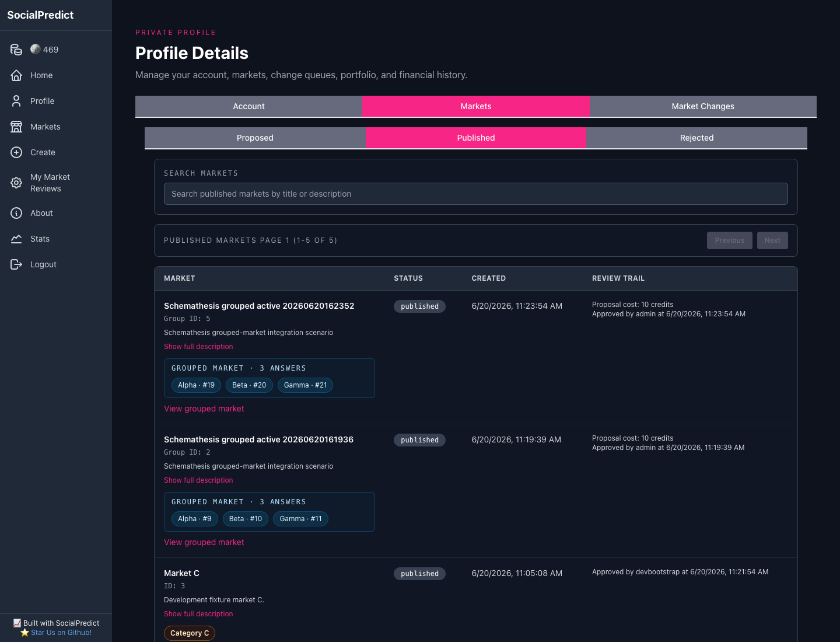Click the Next page button
Viewport: 840px width, 642px height.
772,240
